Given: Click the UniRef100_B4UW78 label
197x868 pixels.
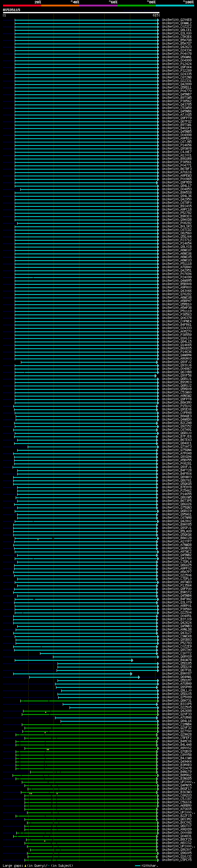Looking at the screenshot, I should pyautogui.click(x=177, y=660).
